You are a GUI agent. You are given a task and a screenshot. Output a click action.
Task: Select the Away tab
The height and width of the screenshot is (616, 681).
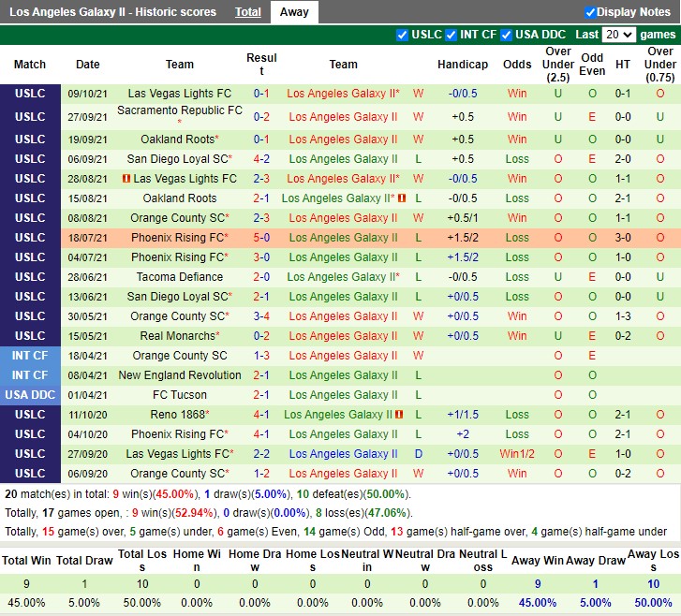(294, 12)
